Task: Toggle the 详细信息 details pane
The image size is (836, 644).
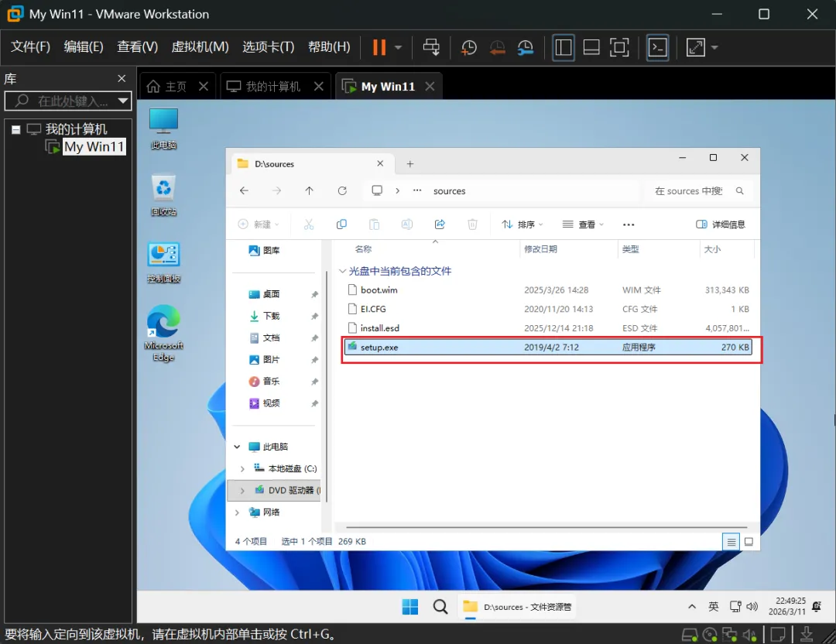Action: tap(721, 224)
